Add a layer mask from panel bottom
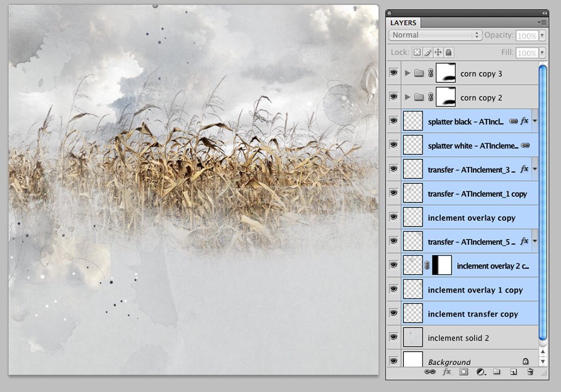561x392 pixels. coord(463,372)
